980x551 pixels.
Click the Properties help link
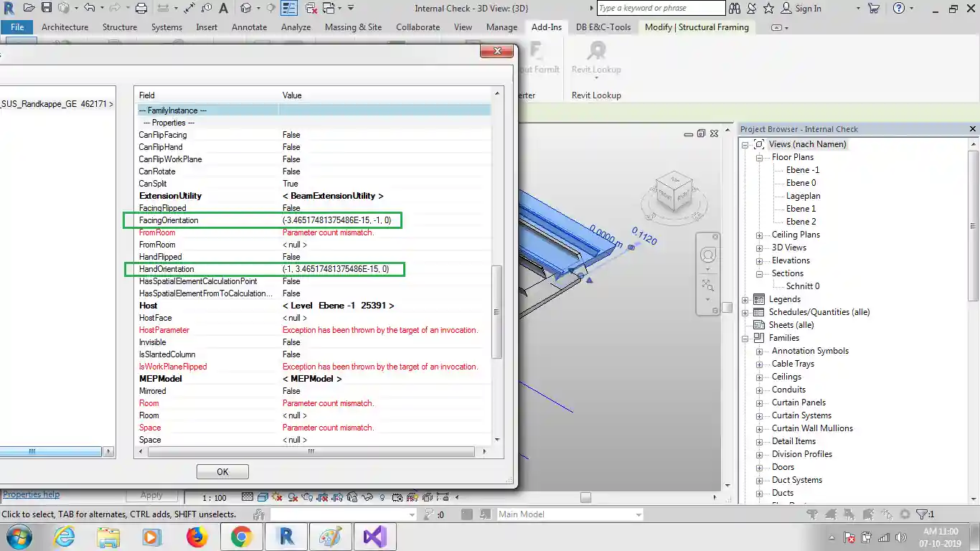30,494
